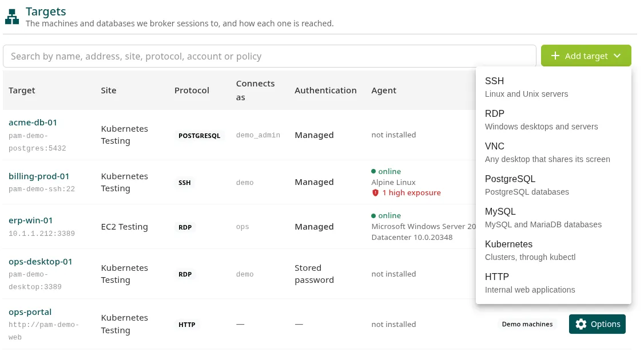644x355 pixels.
Task: Click the 'ops' account cell for erp-win-01
Action: tap(243, 227)
